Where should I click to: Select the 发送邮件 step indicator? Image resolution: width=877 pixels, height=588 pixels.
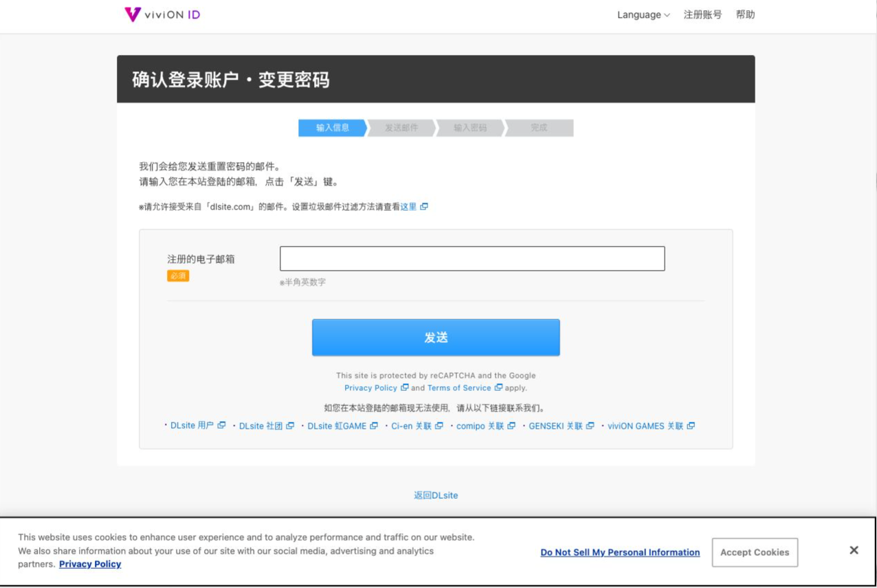(401, 128)
